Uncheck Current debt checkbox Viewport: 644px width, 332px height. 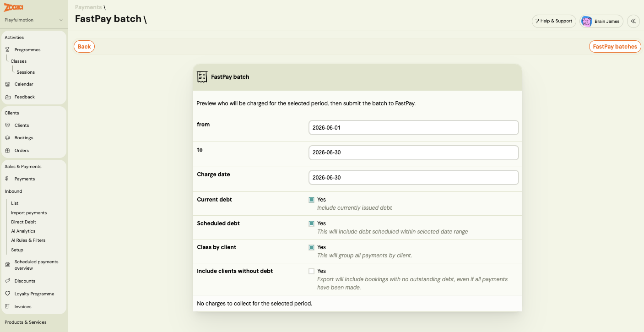(x=311, y=200)
